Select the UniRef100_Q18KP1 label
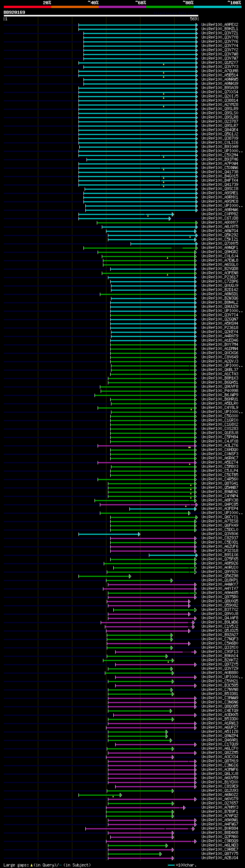Viewport: 245px width, 868px height. [220, 580]
